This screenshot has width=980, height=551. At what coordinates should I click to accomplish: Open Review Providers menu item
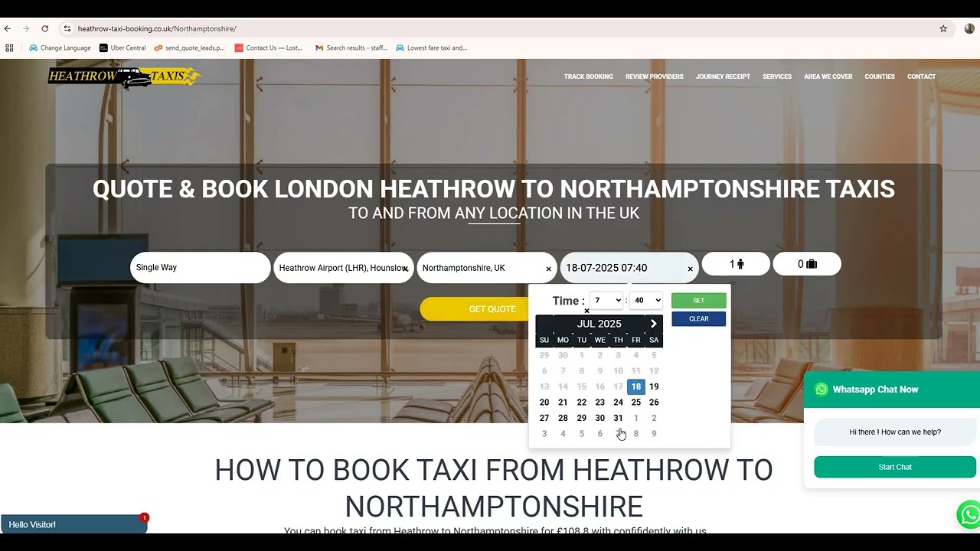[x=655, y=77]
